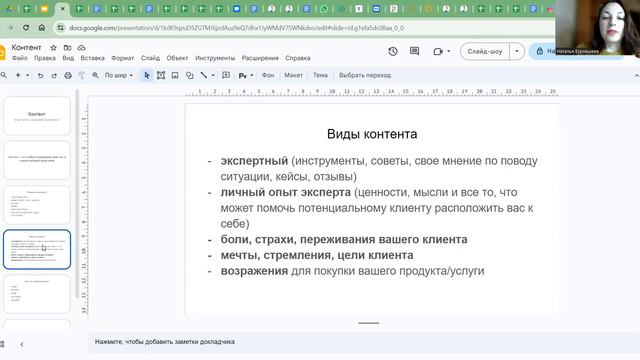Search the menus magnifier icon
The height and width of the screenshot is (360, 640).
point(4,75)
